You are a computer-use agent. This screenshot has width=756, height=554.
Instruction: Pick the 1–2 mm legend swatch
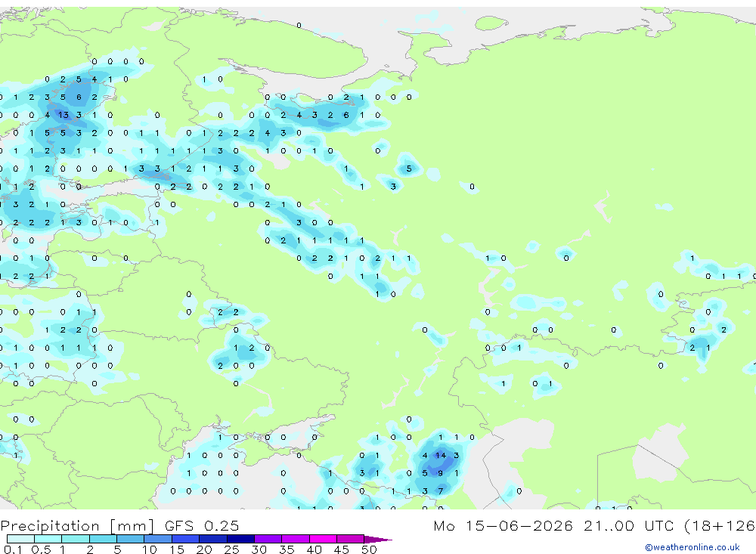coord(76,539)
